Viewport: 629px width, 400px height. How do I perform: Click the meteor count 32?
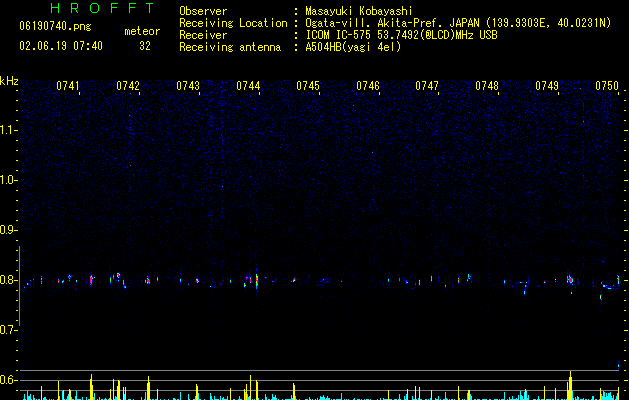(145, 46)
